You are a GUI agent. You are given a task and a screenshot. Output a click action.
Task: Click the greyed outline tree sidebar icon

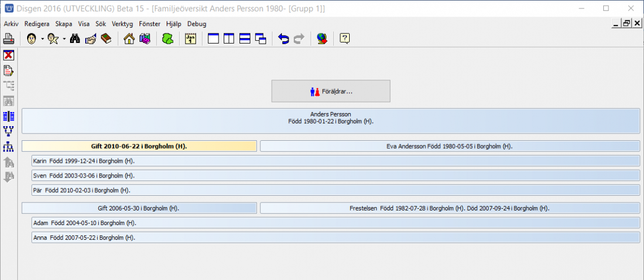tap(8, 86)
